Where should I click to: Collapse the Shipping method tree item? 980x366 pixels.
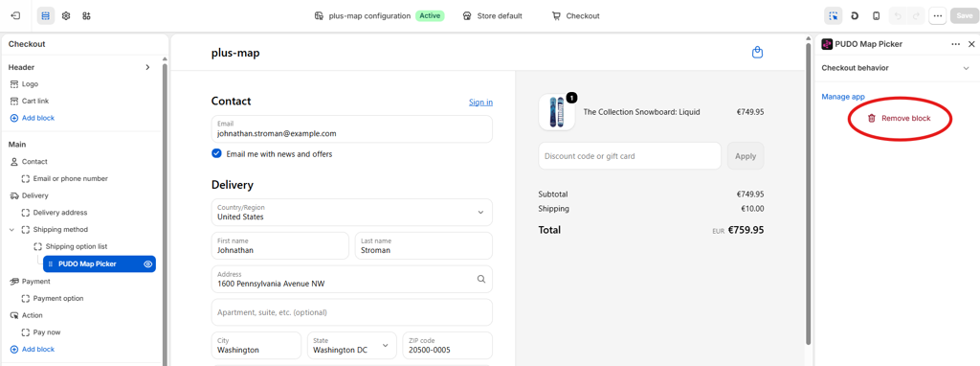(11, 230)
